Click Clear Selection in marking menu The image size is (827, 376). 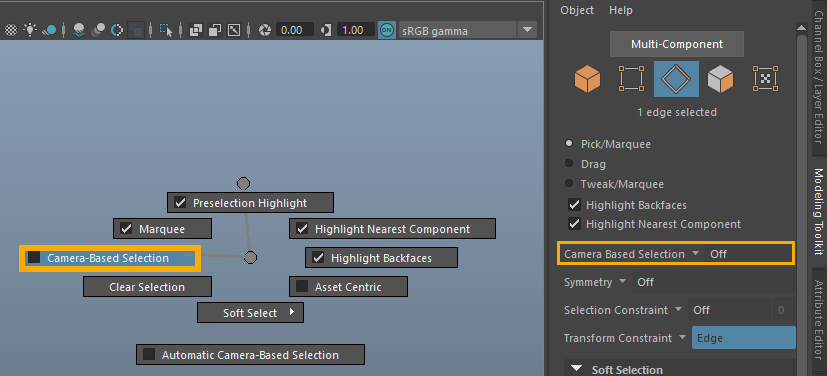point(147,287)
